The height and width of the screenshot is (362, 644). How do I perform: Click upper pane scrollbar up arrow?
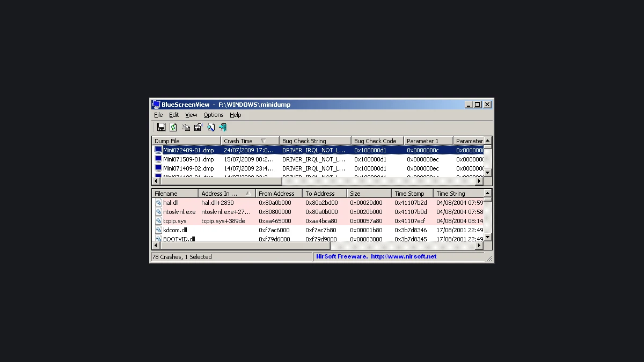(488, 141)
